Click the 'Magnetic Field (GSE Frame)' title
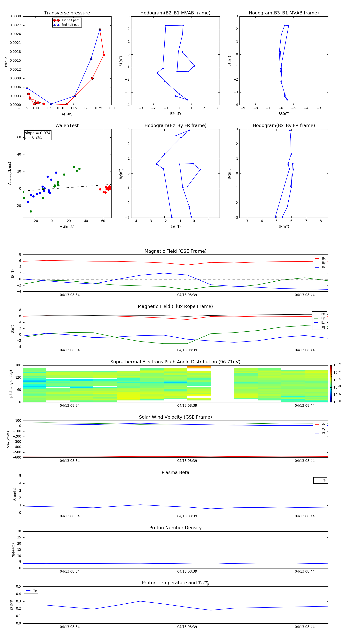The height and width of the screenshot is (644, 351). point(175,251)
